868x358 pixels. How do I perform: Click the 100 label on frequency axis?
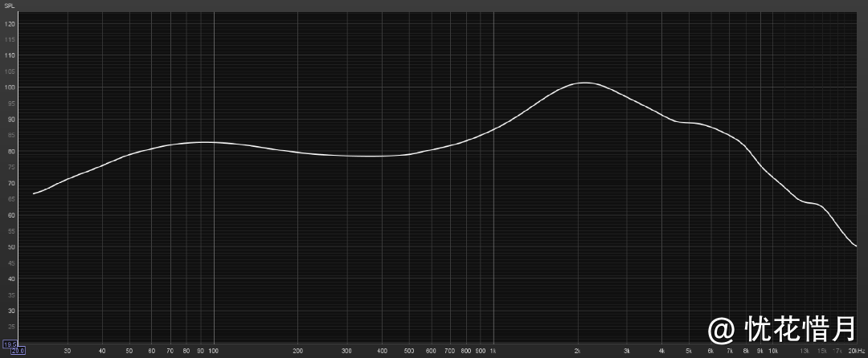tap(214, 351)
